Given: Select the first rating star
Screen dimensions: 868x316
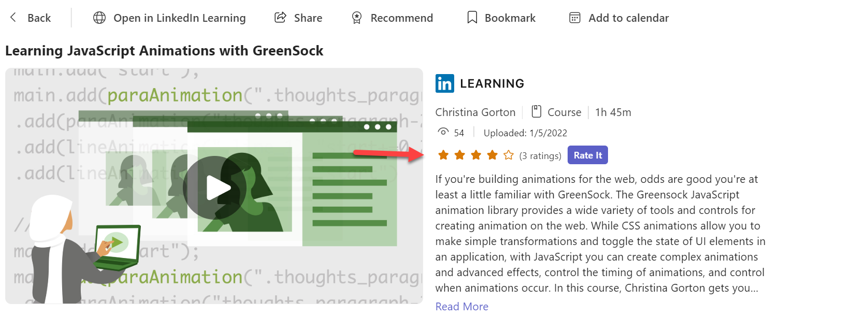Looking at the screenshot, I should coord(443,155).
